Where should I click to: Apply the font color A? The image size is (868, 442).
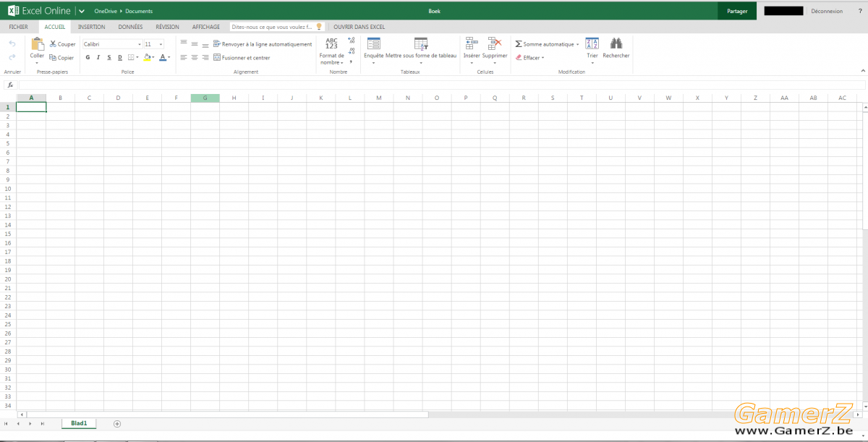coord(163,58)
